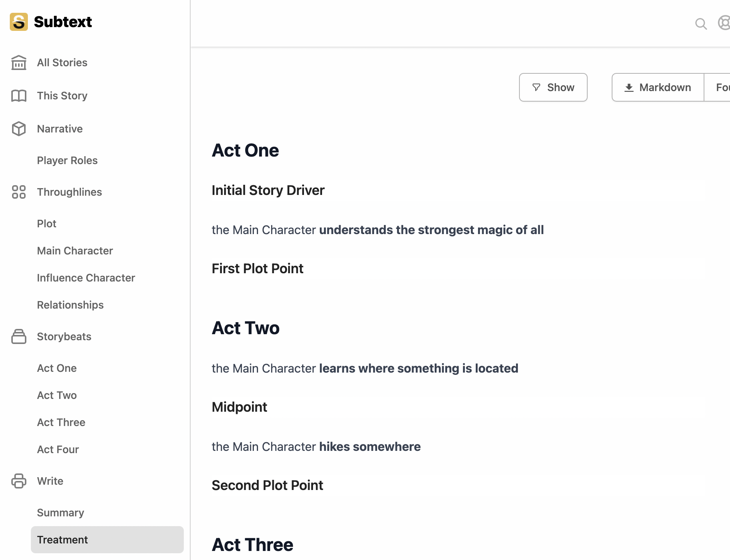The image size is (730, 560).
Task: Click the partially visible Fountain export button
Action: click(717, 87)
